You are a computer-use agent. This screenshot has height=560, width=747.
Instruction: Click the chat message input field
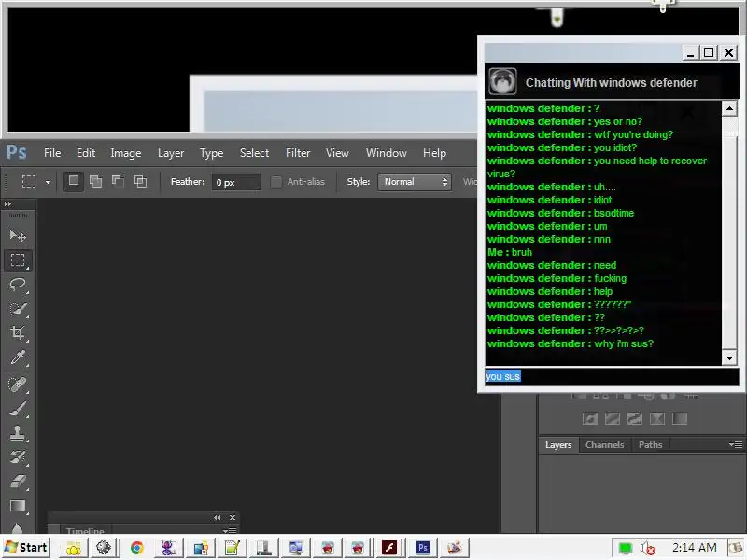pyautogui.click(x=613, y=376)
